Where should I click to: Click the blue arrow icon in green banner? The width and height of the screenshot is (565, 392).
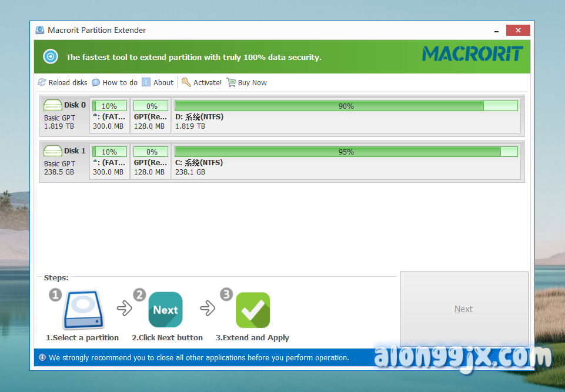pos(51,57)
